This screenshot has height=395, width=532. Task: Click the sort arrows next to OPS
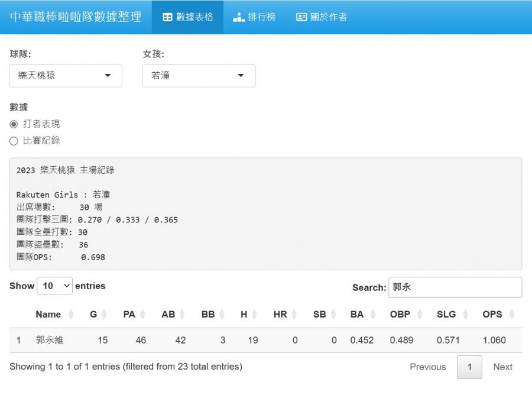coord(511,315)
